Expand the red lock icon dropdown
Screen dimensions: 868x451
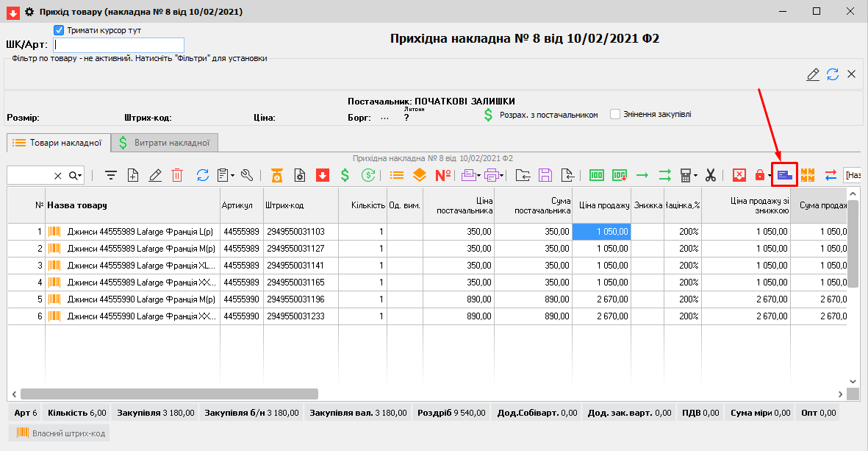(x=770, y=175)
